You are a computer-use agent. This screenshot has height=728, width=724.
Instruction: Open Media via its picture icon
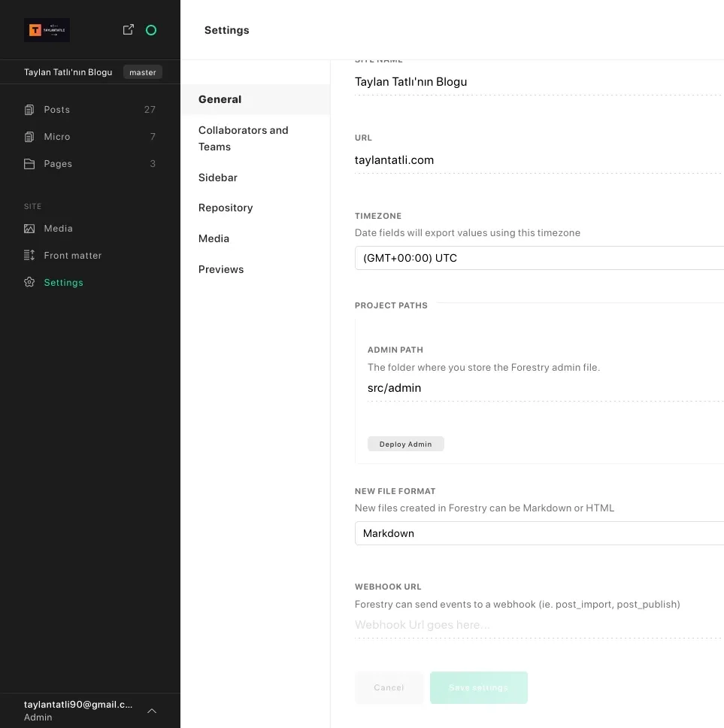(x=29, y=229)
